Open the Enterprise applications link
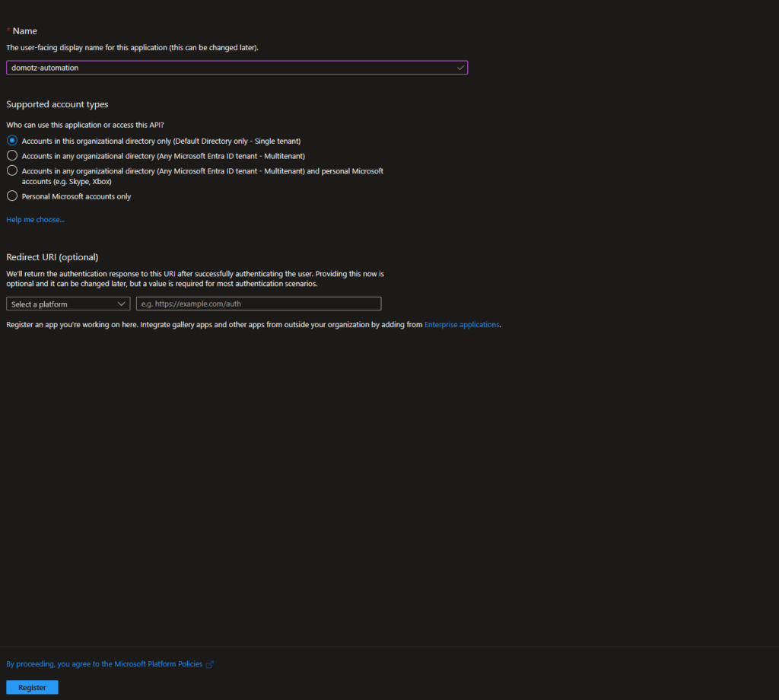 462,325
